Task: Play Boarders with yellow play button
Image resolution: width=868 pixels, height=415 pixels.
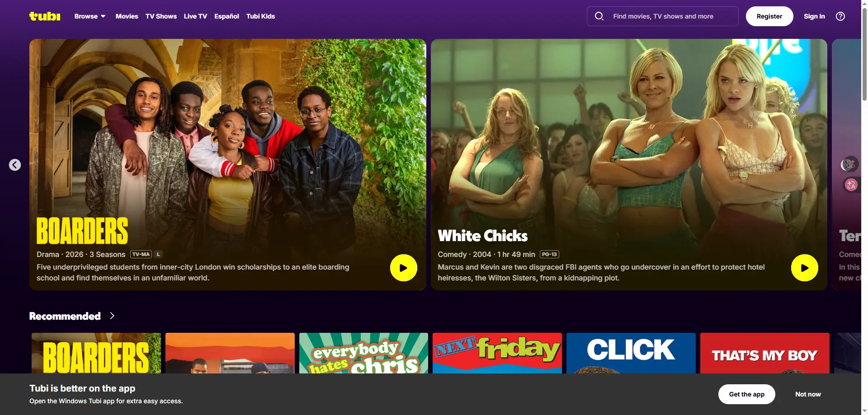Action: 403,268
